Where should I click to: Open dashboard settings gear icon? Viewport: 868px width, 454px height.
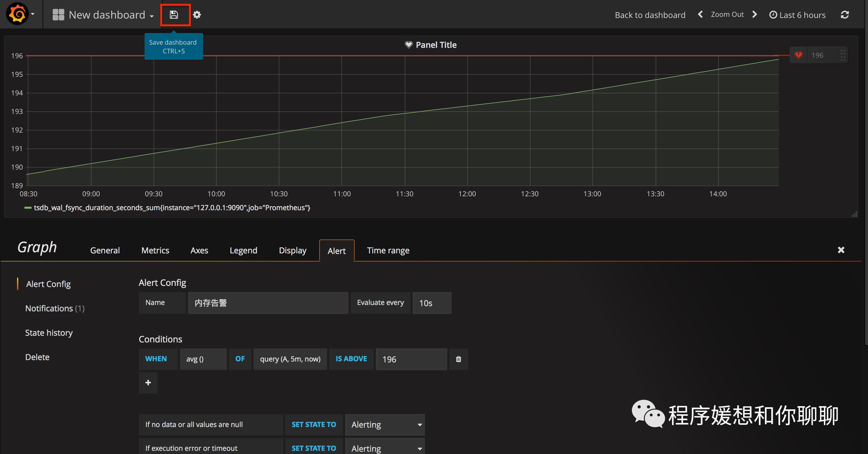click(x=197, y=15)
